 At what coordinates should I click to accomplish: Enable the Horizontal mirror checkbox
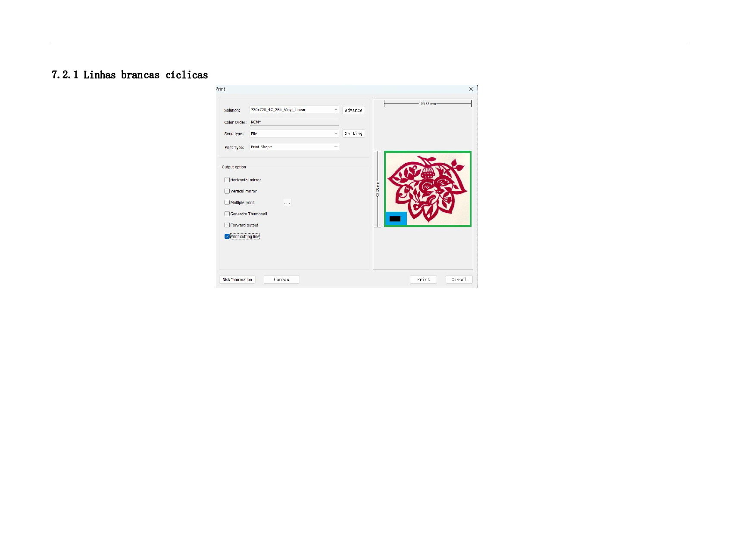tap(227, 180)
